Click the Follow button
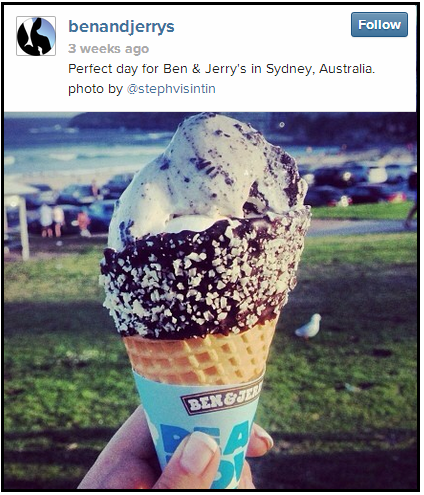This screenshot has width=424, height=495. (379, 25)
